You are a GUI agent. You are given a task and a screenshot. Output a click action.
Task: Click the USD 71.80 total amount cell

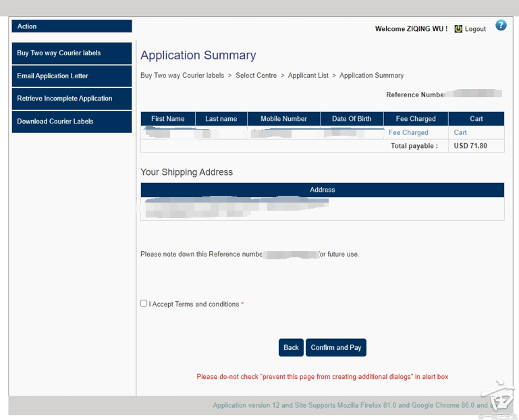(x=470, y=146)
